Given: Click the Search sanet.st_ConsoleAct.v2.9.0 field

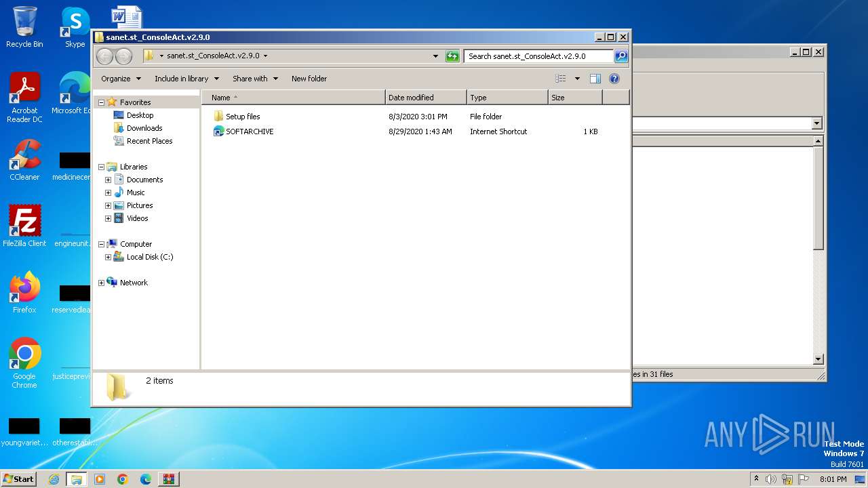Looking at the screenshot, I should (x=539, y=56).
